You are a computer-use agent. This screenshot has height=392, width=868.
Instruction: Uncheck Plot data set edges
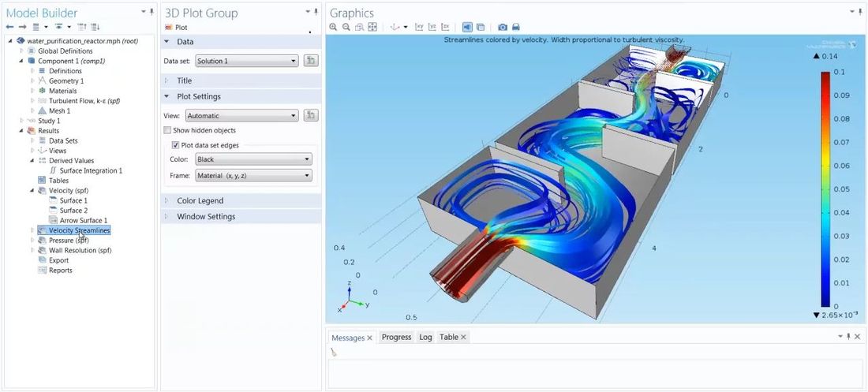(176, 146)
